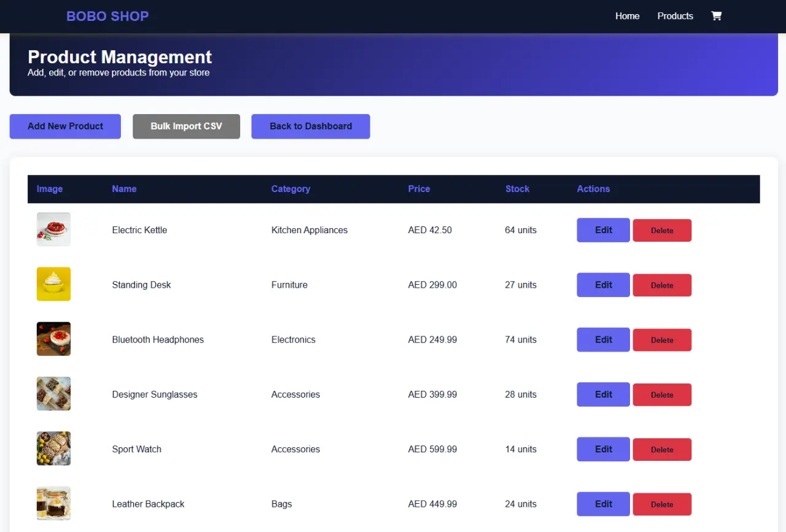Image resolution: width=786 pixels, height=532 pixels.
Task: Select the Bluetooth Headphones name cell
Action: coord(158,339)
